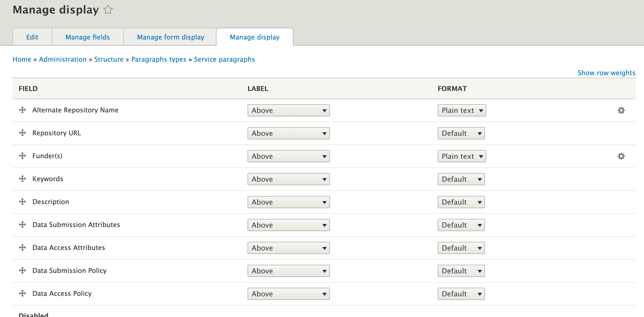Open format dropdown for Keywords
The height and width of the screenshot is (317, 644).
461,179
